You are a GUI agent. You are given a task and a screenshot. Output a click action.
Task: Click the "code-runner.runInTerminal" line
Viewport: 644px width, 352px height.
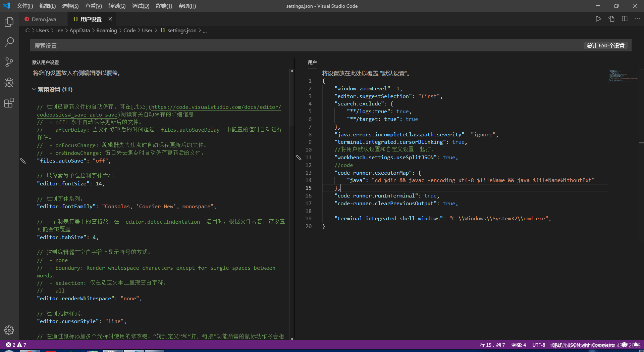(387, 196)
